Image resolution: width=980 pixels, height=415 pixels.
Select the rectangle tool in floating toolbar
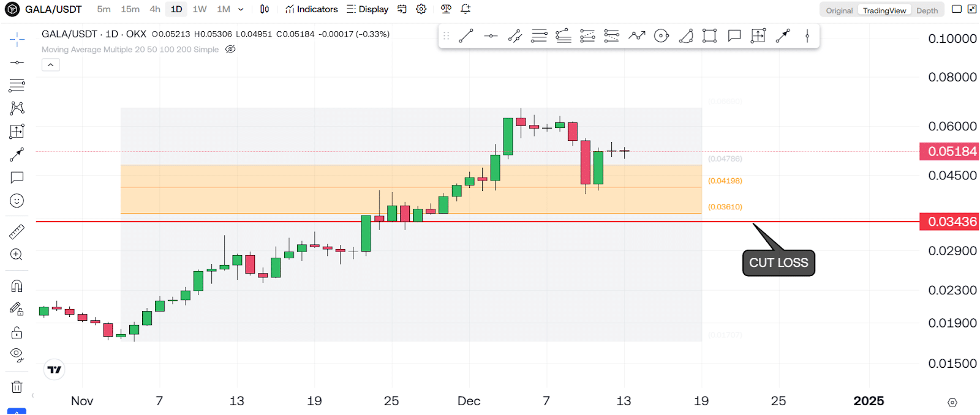tap(710, 36)
